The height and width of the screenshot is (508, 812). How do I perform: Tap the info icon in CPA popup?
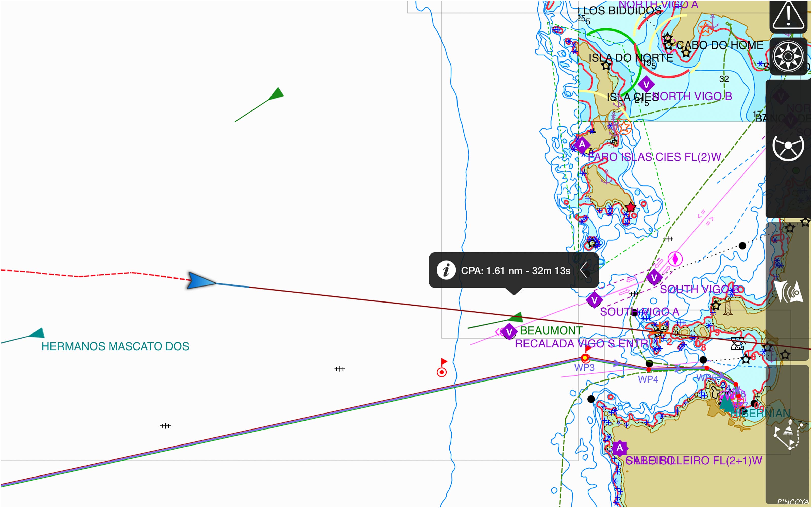(446, 270)
